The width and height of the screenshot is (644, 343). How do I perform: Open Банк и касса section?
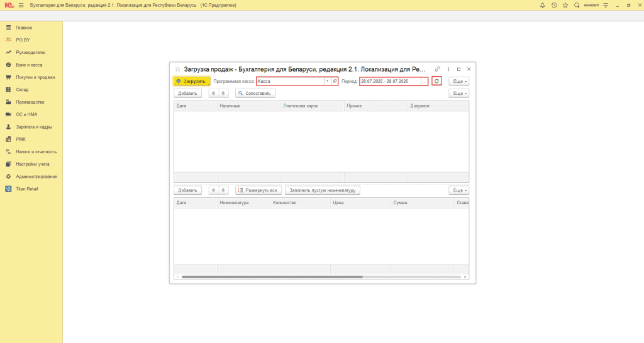pyautogui.click(x=29, y=65)
